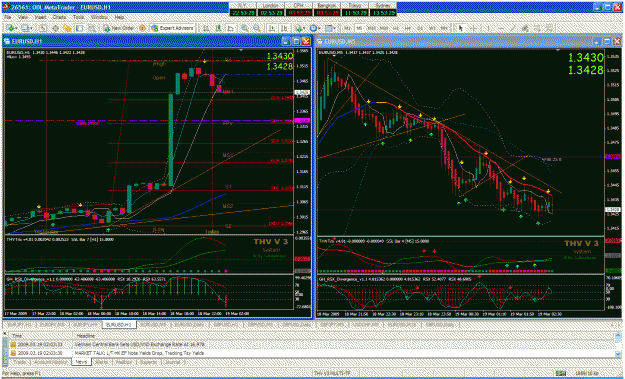Toggle Chart Shift from right border
Screen dimensions: 625x379
click(x=284, y=28)
